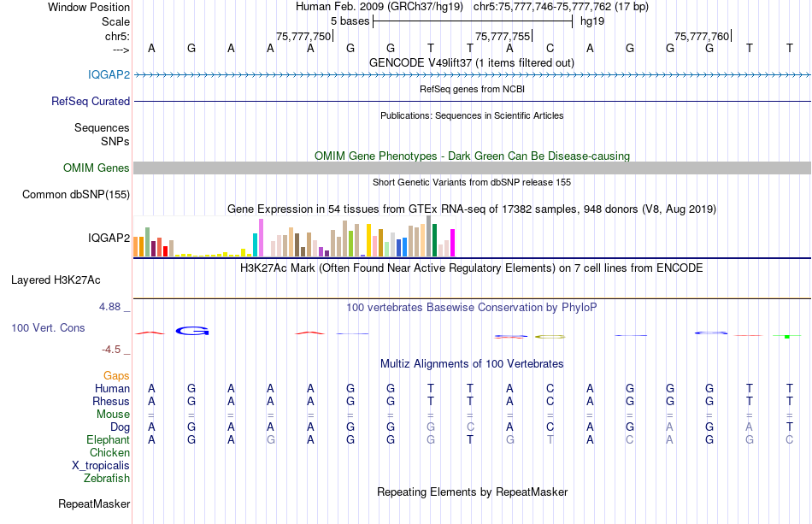This screenshot has height=524, width=812.
Task: Select the X_tropicalis alignment row label
Action: pos(101,466)
